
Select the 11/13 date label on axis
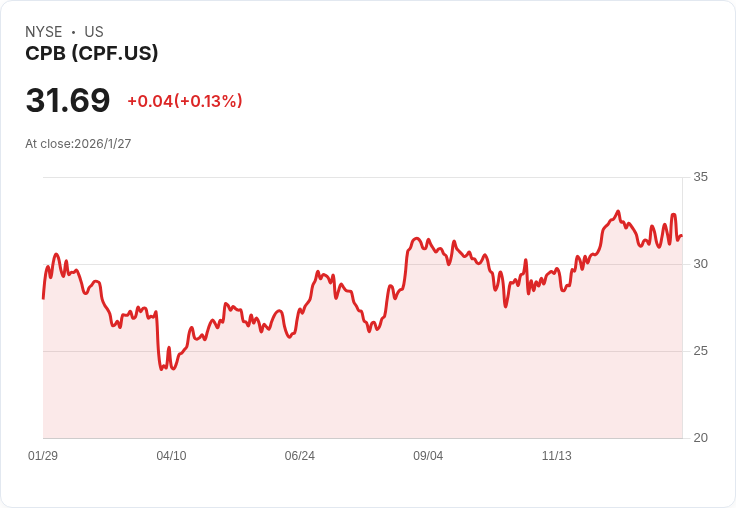pos(557,456)
